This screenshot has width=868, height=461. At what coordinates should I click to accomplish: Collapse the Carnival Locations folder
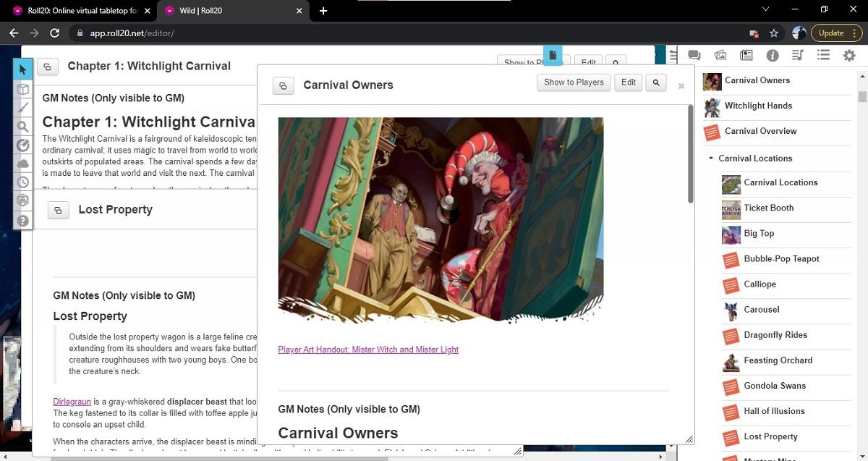[710, 158]
